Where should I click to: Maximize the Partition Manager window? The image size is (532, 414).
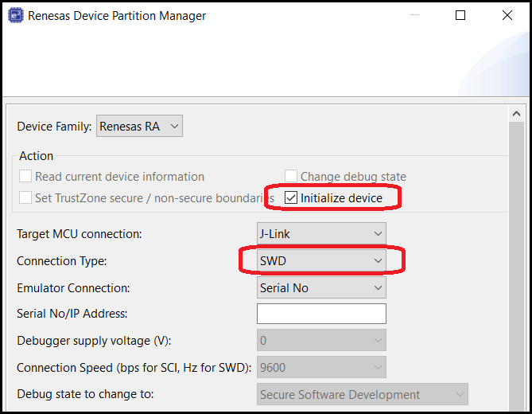[x=460, y=15]
